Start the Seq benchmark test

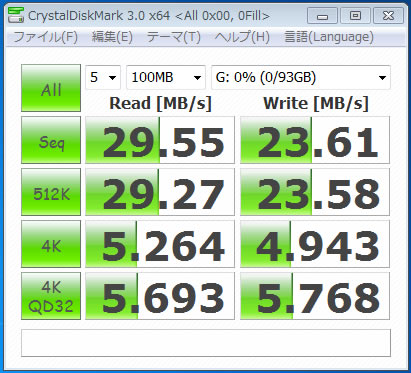point(51,140)
